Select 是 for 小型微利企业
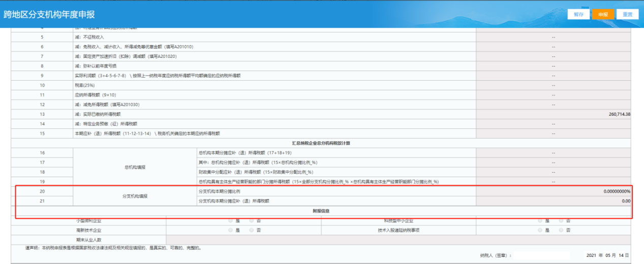644x264 pixels. pyautogui.click(x=231, y=221)
